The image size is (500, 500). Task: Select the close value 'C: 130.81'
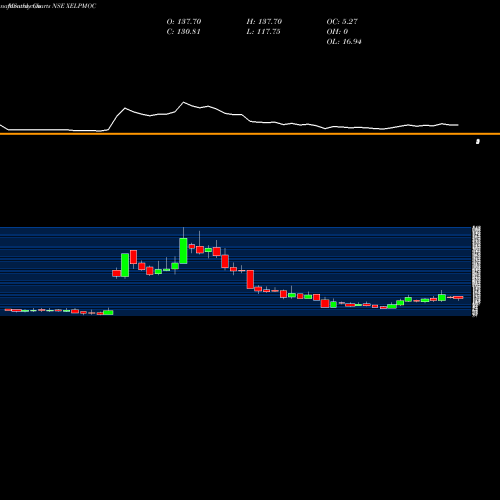point(183,32)
